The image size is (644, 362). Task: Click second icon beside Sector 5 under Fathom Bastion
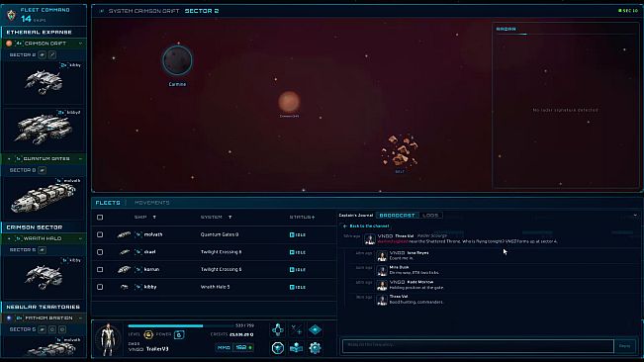click(x=52, y=329)
